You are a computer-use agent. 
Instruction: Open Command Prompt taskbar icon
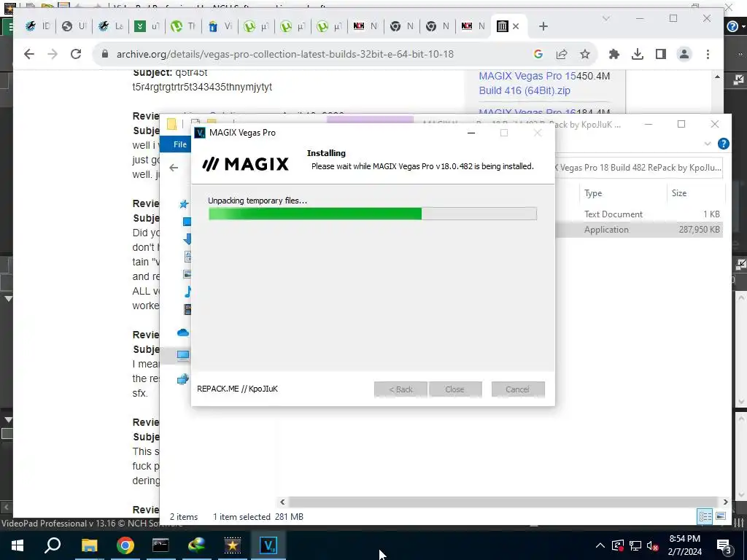(x=160, y=545)
